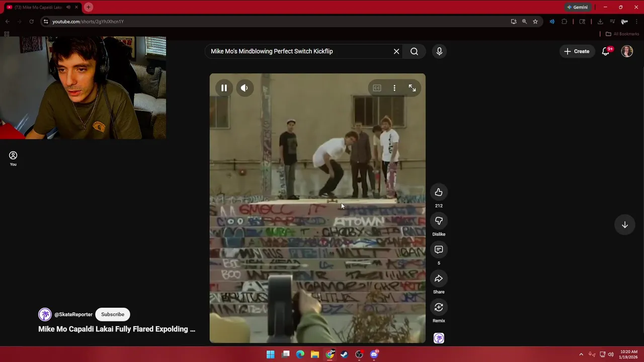Show hidden system tray icons

coord(581,354)
